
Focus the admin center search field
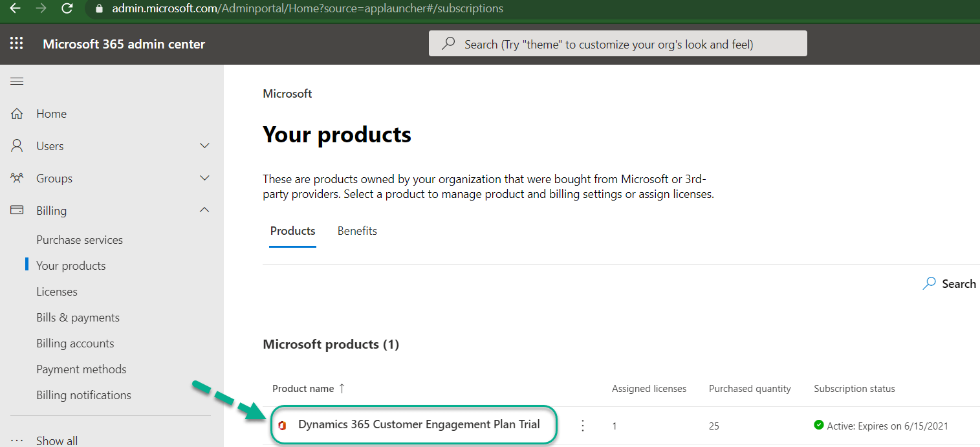(618, 44)
